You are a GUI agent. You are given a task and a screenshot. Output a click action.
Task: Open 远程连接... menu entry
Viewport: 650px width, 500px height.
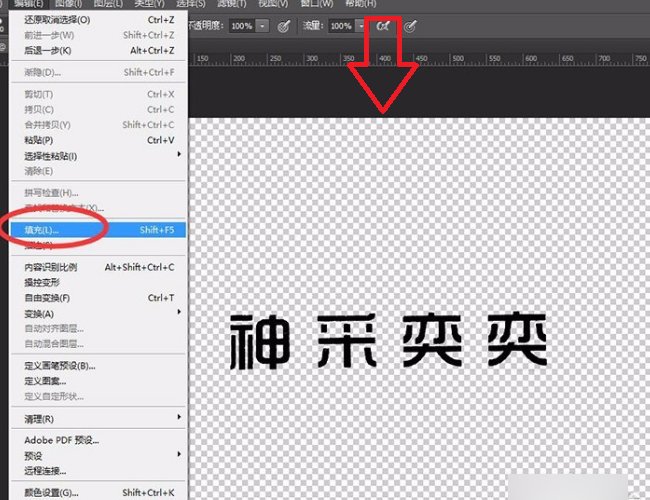pyautogui.click(x=99, y=471)
